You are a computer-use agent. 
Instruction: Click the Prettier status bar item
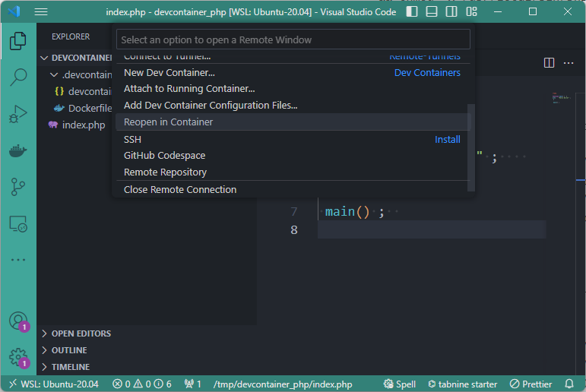pyautogui.click(x=531, y=384)
